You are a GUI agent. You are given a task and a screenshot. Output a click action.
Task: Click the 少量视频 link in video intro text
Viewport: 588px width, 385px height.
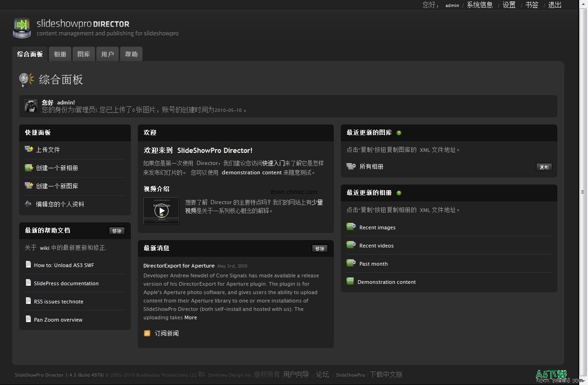click(254, 206)
